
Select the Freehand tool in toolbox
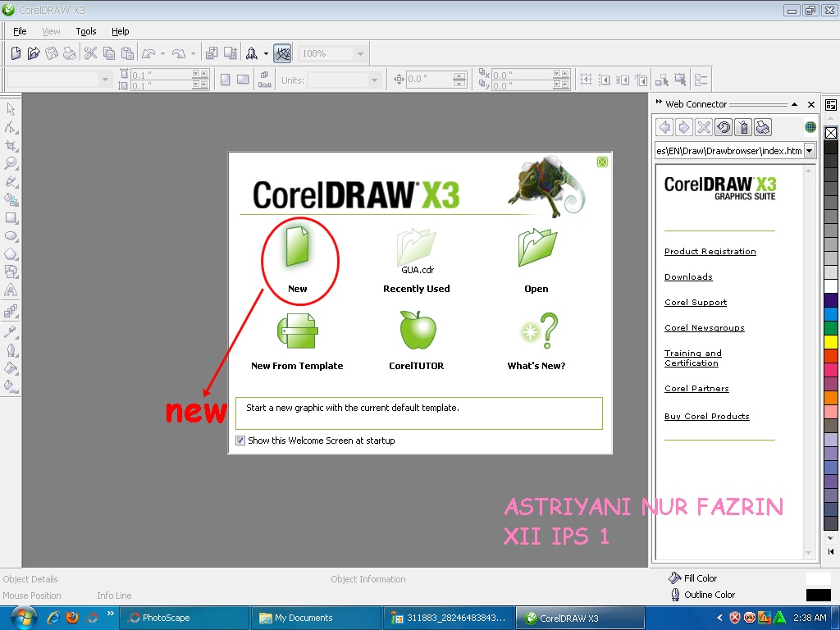pyautogui.click(x=11, y=181)
